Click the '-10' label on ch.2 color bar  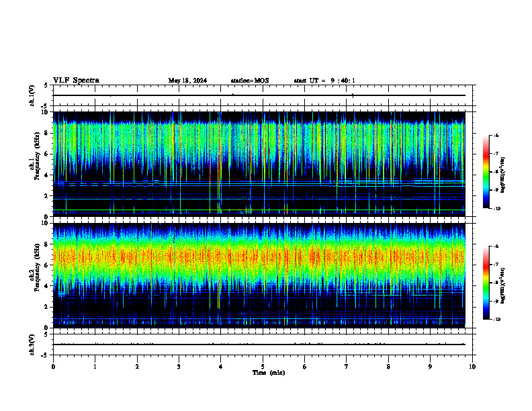tap(496, 320)
